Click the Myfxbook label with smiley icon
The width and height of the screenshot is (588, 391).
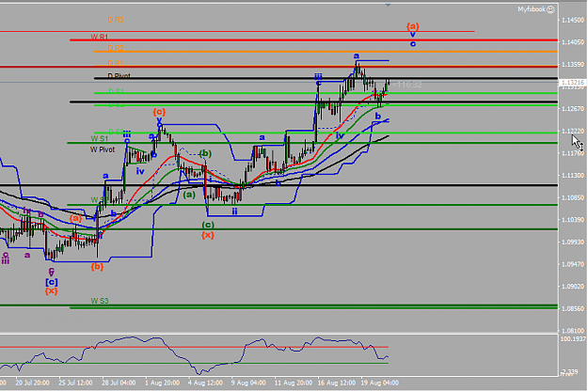536,9
